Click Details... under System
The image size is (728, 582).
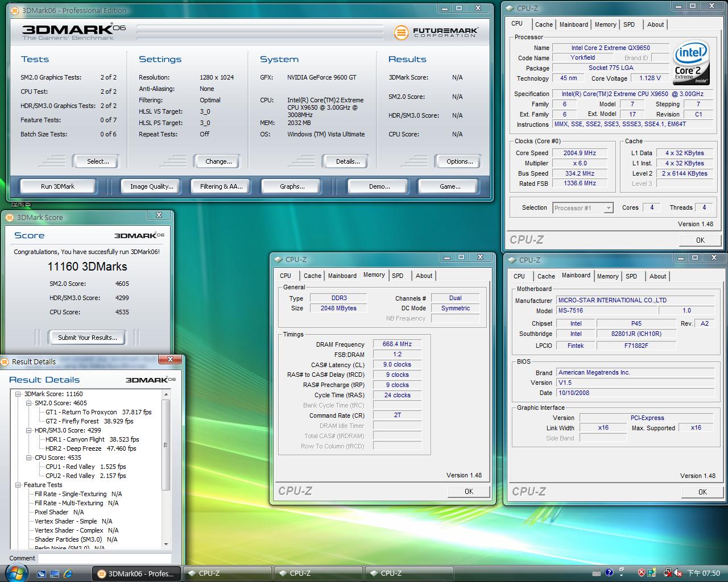(348, 161)
